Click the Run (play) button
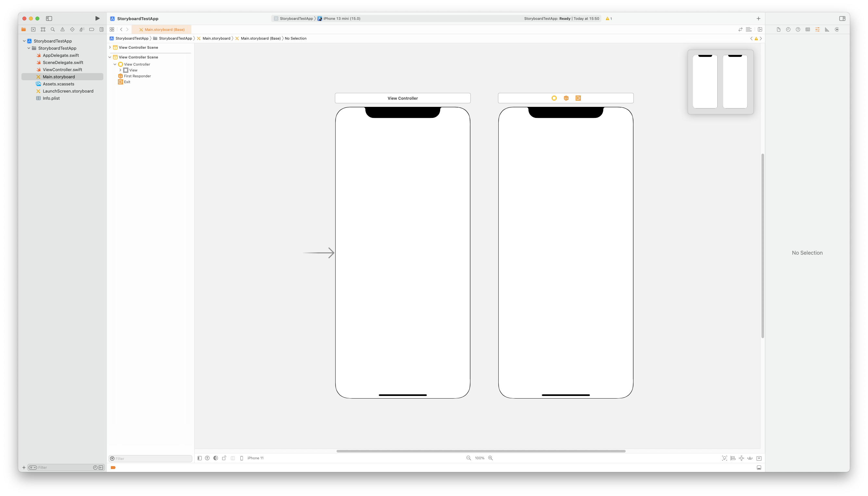This screenshot has height=496, width=868. pyautogui.click(x=97, y=19)
